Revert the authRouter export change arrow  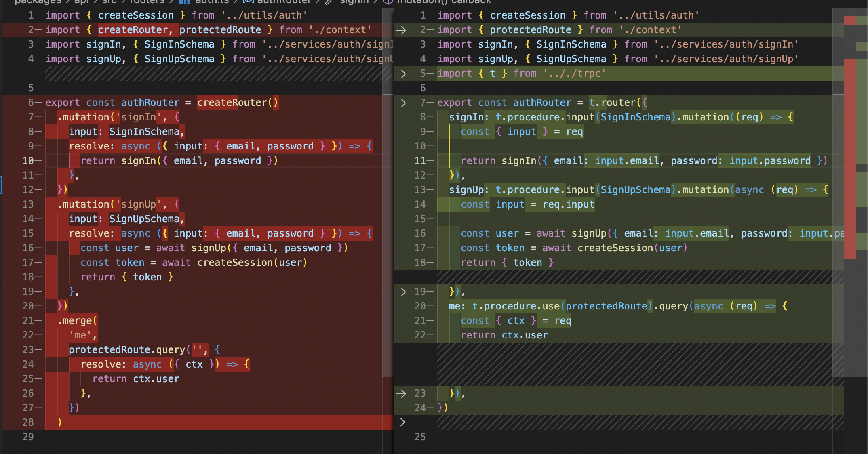(x=400, y=103)
